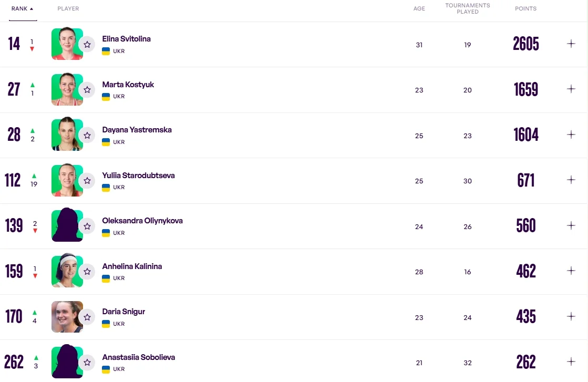Click the star icon by Anastasiia Sobolieva
Viewport: 588px width, 382px height.
[x=87, y=363]
